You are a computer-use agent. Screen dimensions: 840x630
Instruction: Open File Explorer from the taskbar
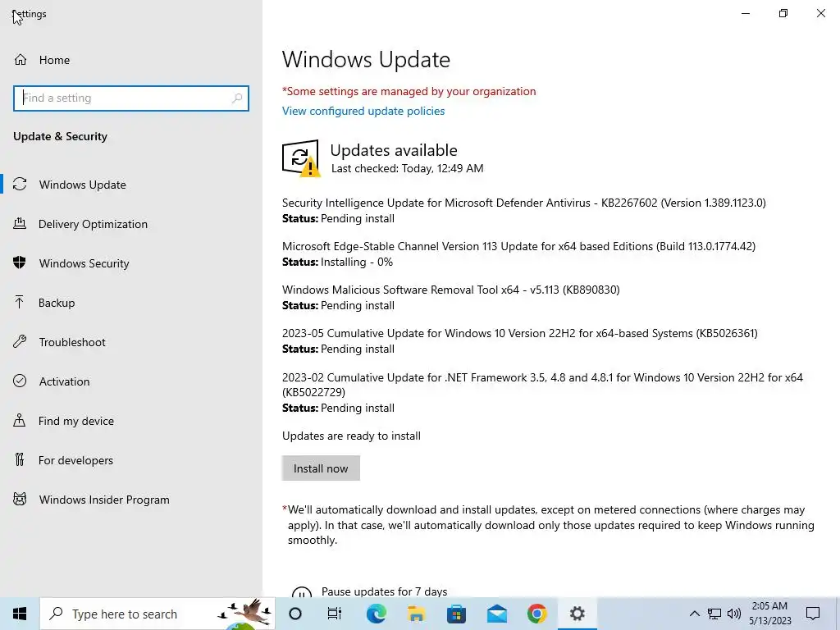(416, 614)
